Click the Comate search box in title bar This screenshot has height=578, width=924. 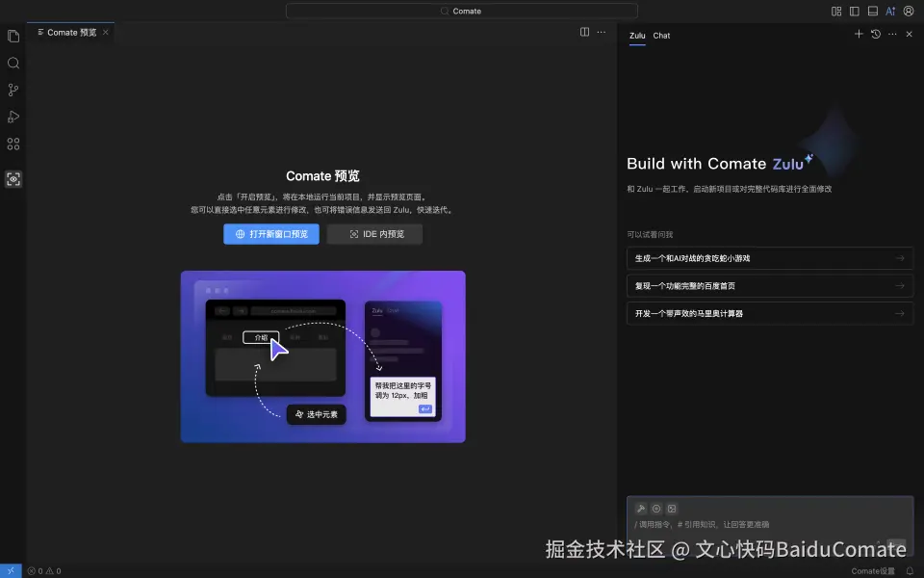click(461, 12)
